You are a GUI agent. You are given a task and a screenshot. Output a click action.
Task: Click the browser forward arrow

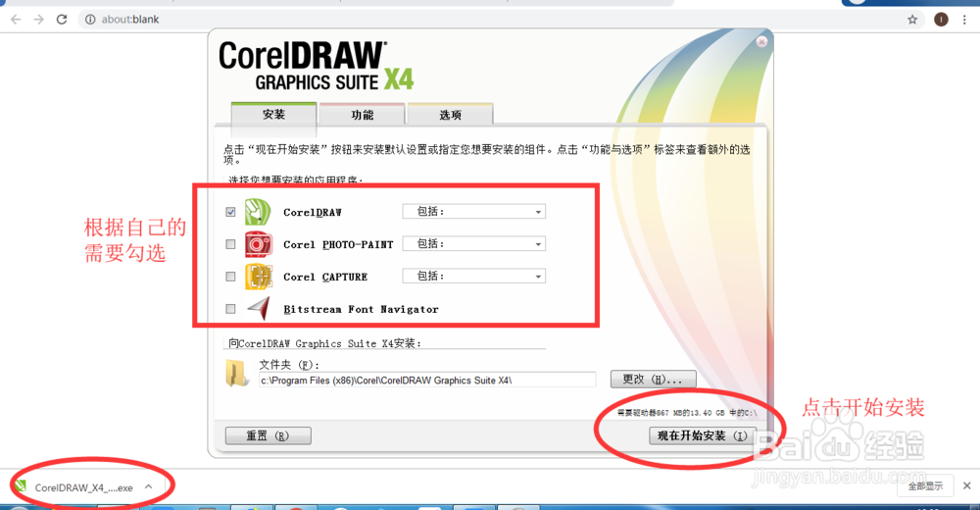[39, 20]
